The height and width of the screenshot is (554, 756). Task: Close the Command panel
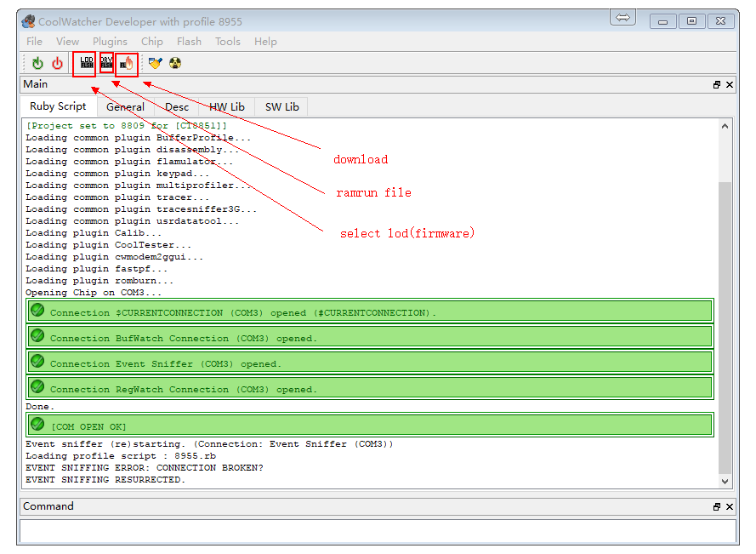tap(730, 506)
